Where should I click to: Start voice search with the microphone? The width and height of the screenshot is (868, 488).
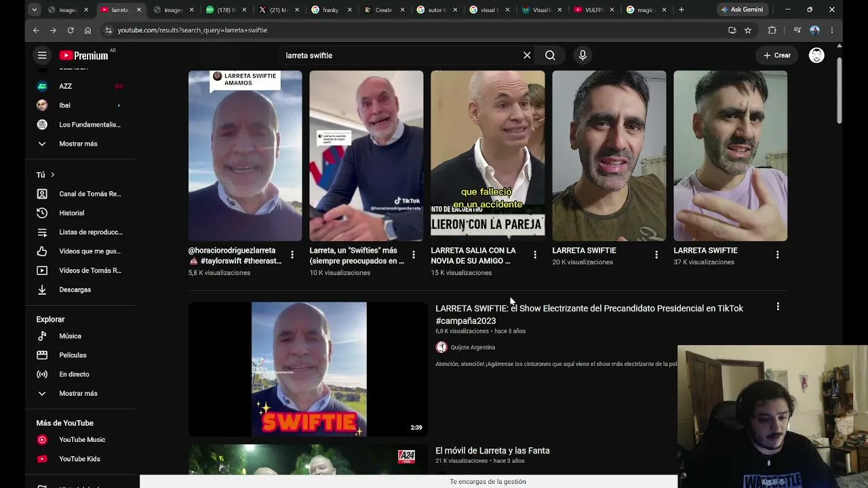click(583, 56)
